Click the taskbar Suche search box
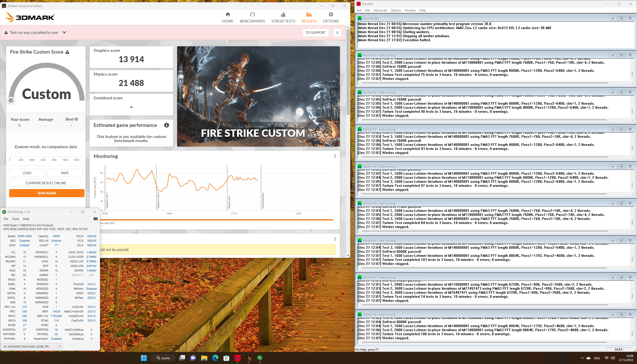Image resolution: width=637 pixels, height=364 pixels. coord(163,358)
